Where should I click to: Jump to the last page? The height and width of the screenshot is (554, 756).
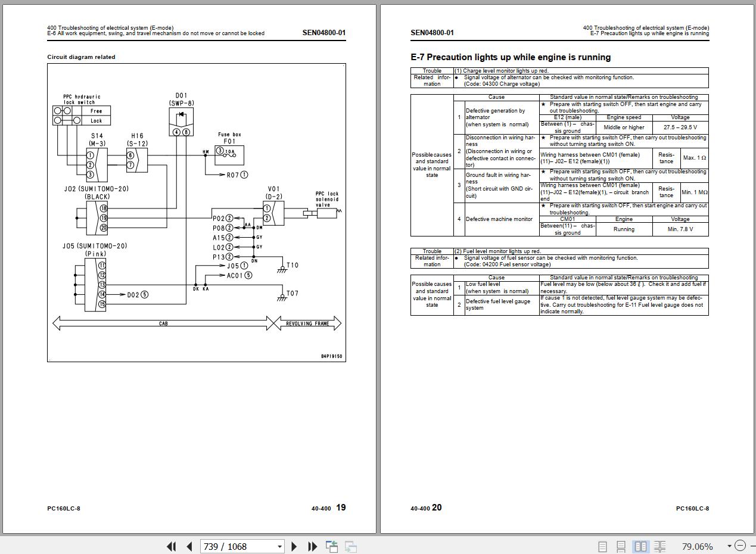(x=312, y=546)
